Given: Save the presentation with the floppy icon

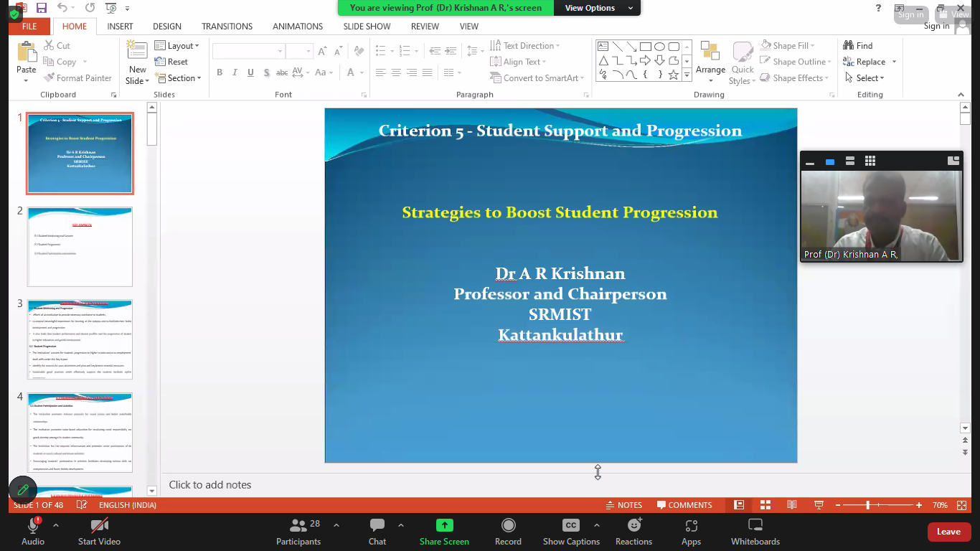Looking at the screenshot, I should pos(42,8).
